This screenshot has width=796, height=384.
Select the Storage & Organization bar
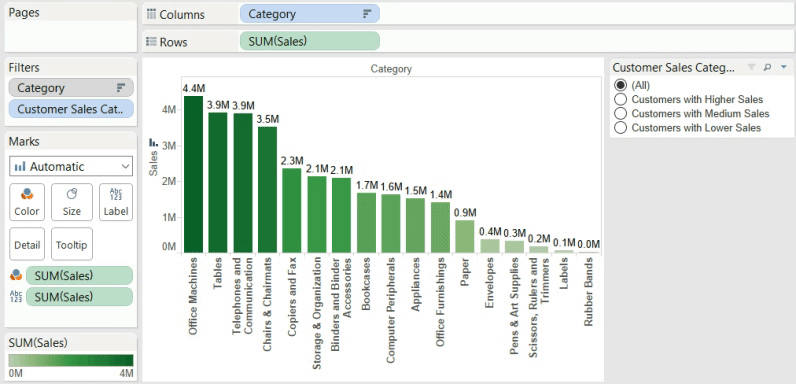coord(317,214)
